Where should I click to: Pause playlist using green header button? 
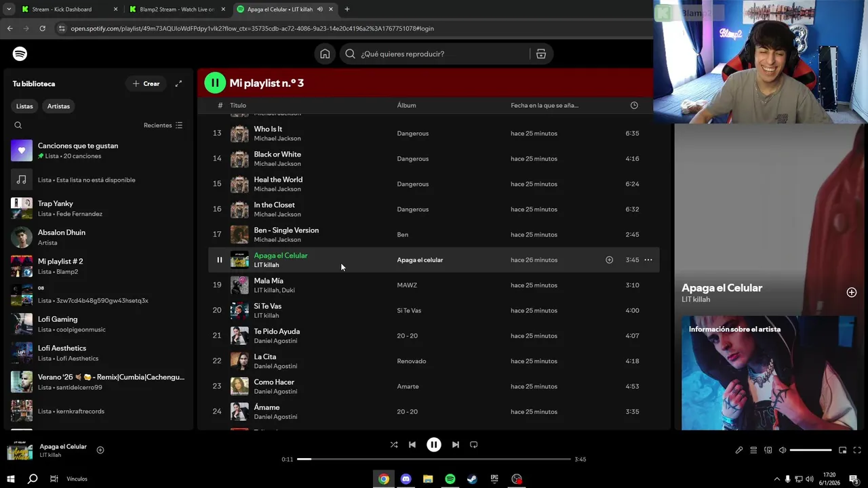coord(215,83)
